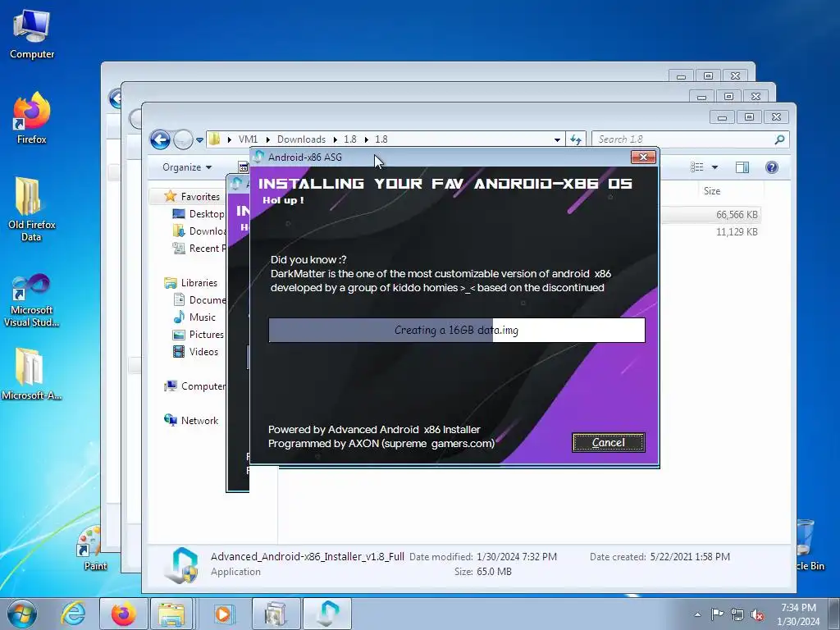Close the Android-x86 ASG installer window
Screen dimensions: 840x630
coord(643,157)
